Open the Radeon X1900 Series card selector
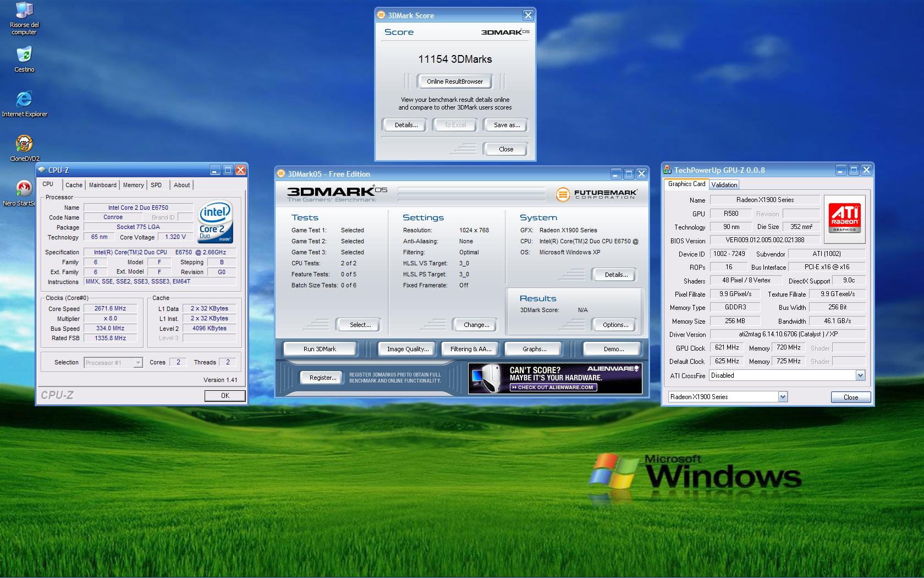The image size is (924, 578). tap(783, 397)
